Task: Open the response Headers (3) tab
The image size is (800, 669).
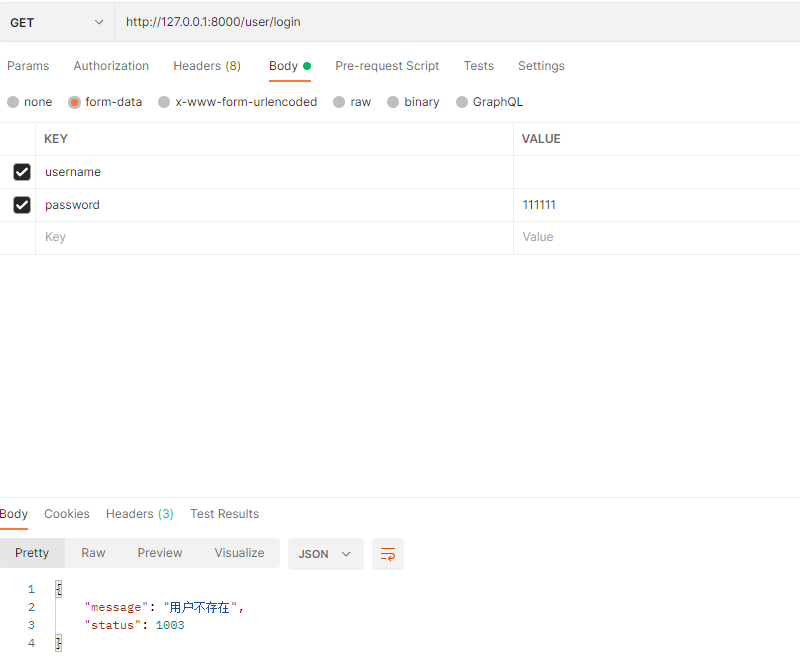Action: (x=140, y=514)
